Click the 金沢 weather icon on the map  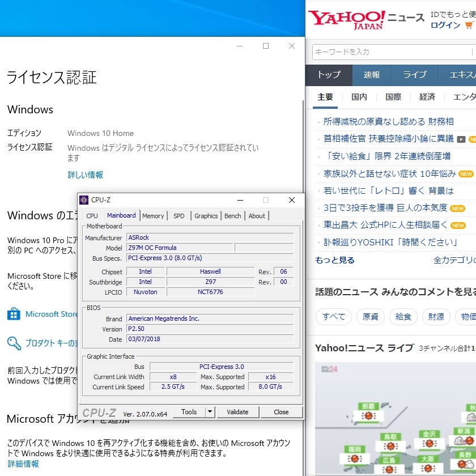[x=430, y=444]
